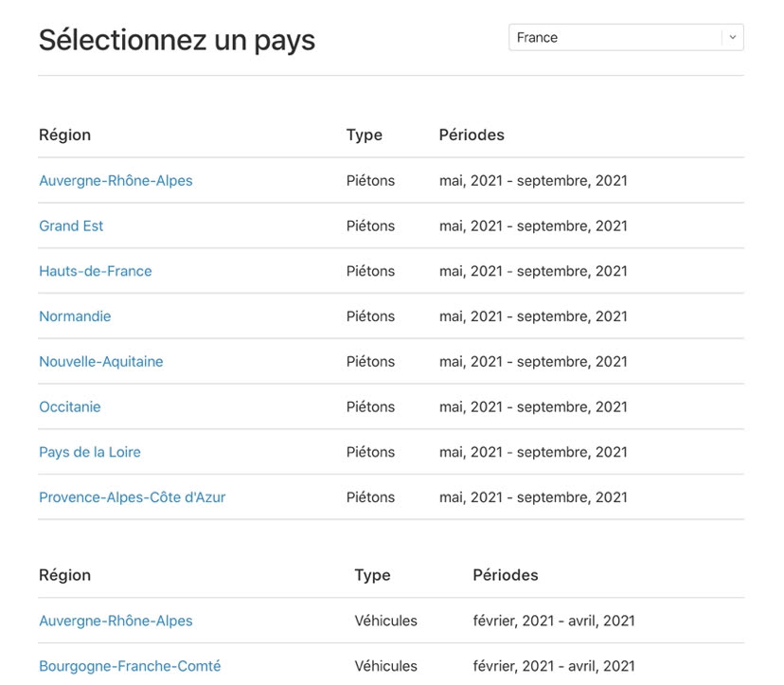Click the first table's Périodes column header

tap(472, 135)
